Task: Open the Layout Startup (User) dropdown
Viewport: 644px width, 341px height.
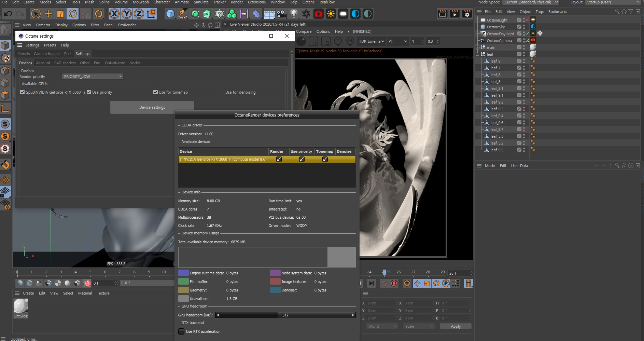Action: coord(613,2)
